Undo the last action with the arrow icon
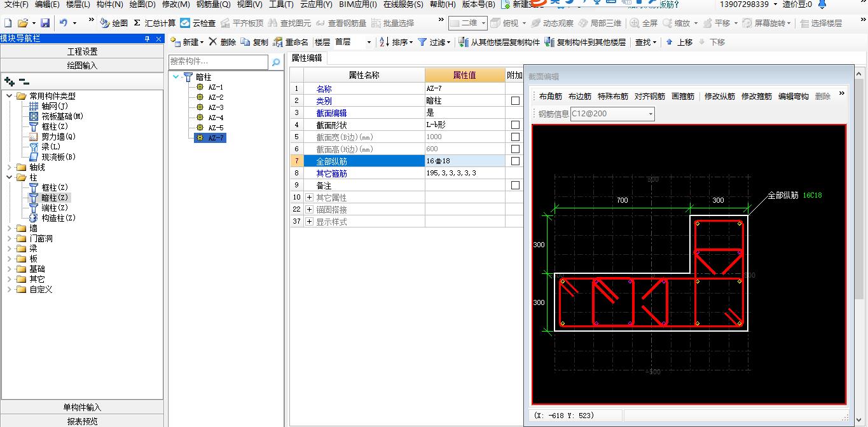Viewport: 868px width, 427px height. coord(64,23)
